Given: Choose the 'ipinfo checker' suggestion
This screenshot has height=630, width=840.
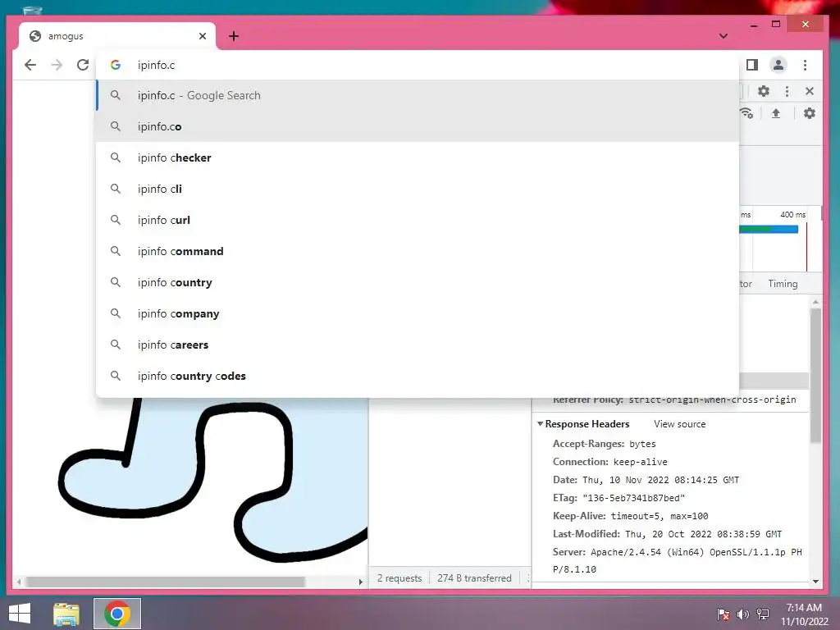Looking at the screenshot, I should pos(418,157).
